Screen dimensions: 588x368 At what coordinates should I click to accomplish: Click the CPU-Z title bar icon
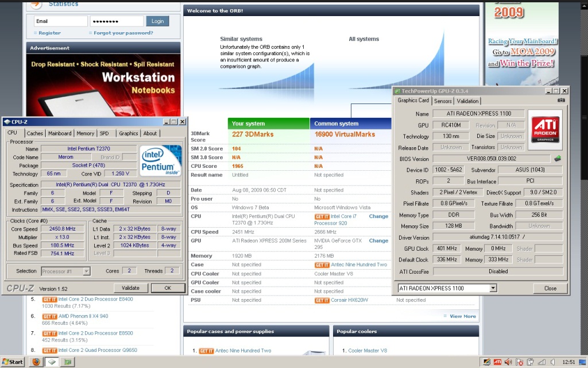(7, 122)
